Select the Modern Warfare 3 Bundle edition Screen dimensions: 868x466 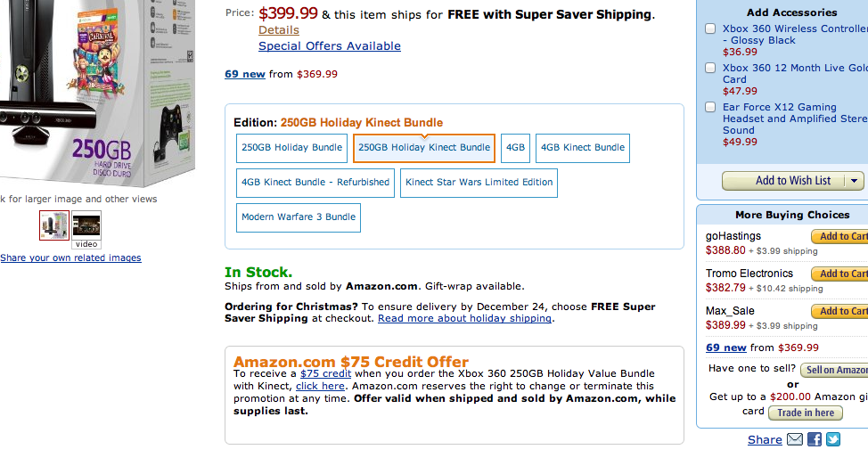click(x=299, y=217)
